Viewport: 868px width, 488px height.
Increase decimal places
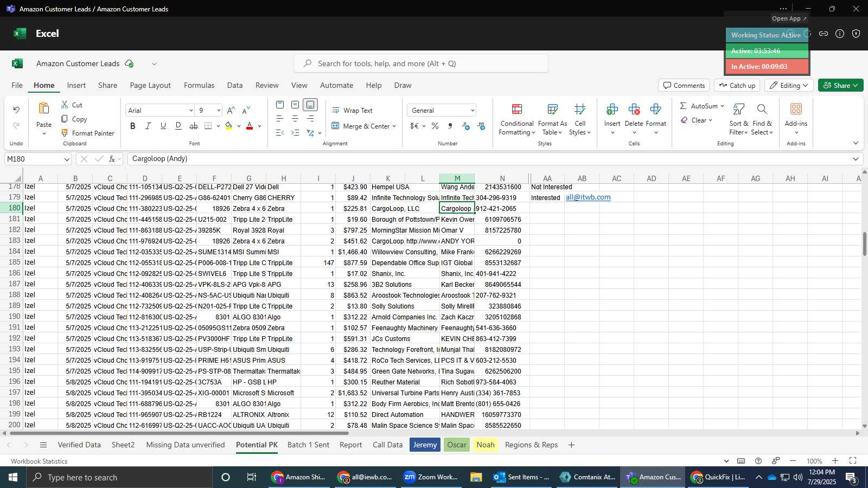(466, 126)
